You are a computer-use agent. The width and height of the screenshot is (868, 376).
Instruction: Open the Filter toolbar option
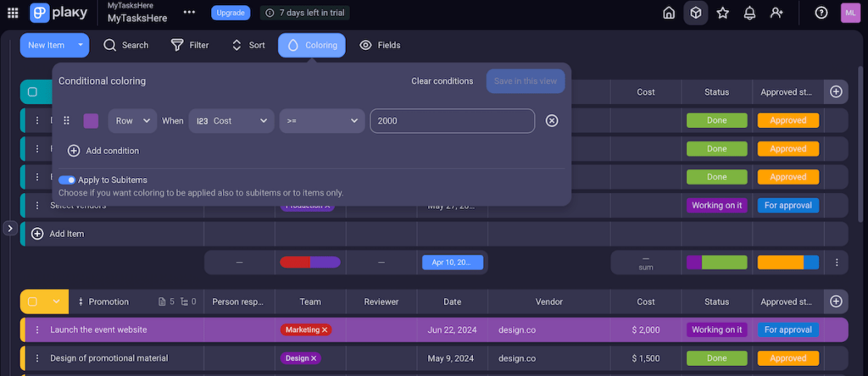(190, 45)
